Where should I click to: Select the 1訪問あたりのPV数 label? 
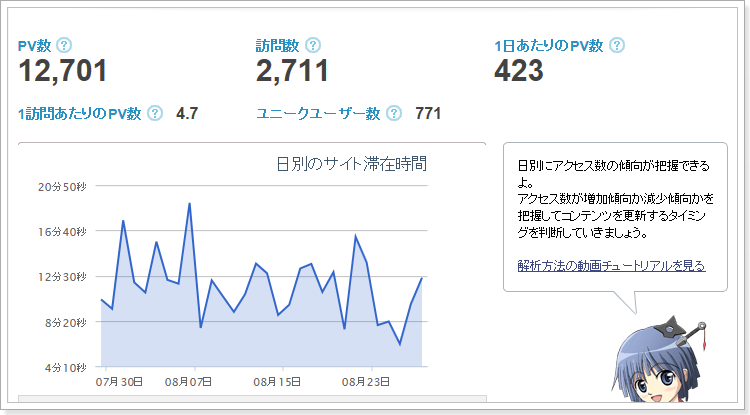click(79, 113)
